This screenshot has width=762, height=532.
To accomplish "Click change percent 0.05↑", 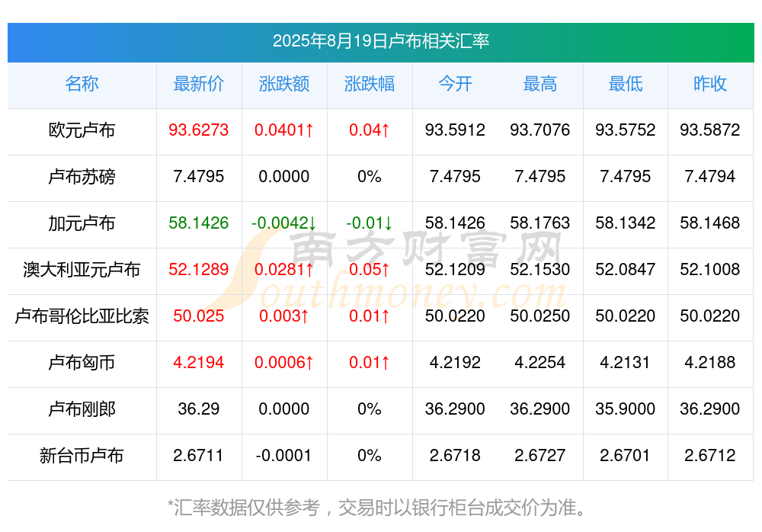I will pos(370,269).
